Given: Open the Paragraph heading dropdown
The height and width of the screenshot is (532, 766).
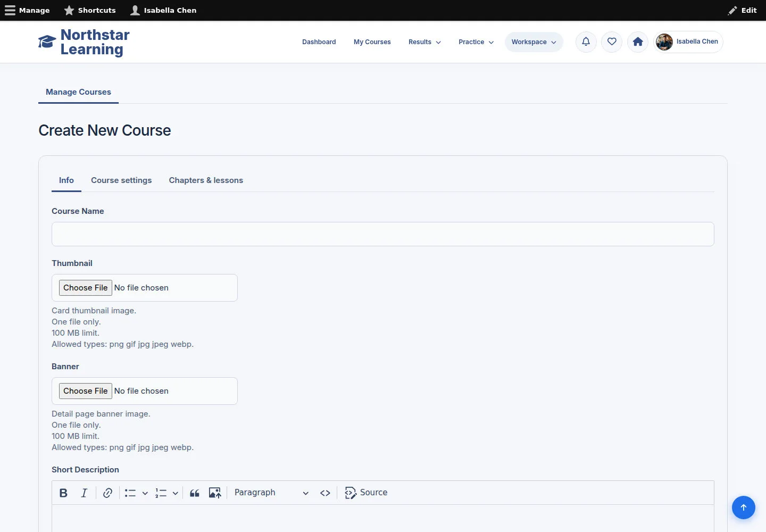Looking at the screenshot, I should tap(271, 493).
